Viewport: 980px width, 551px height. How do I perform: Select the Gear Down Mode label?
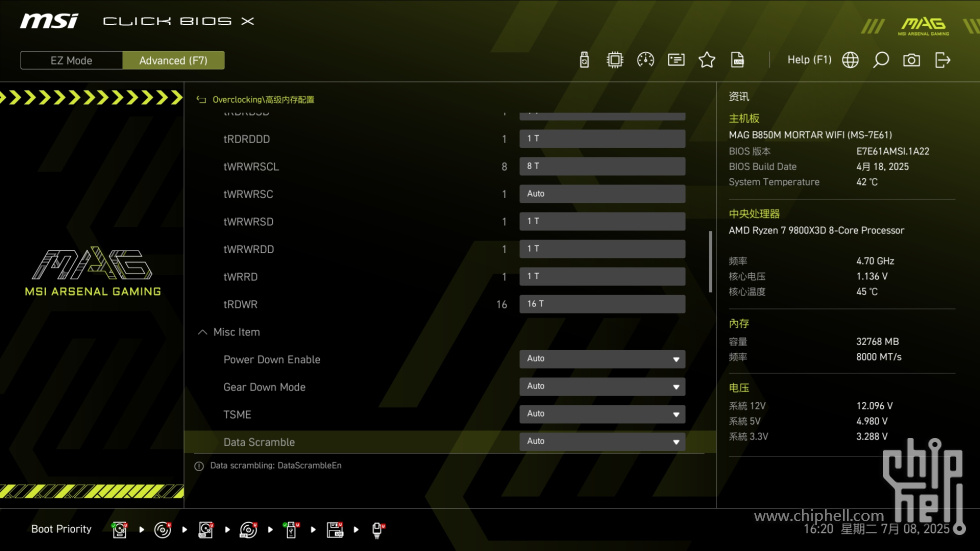pyautogui.click(x=264, y=387)
